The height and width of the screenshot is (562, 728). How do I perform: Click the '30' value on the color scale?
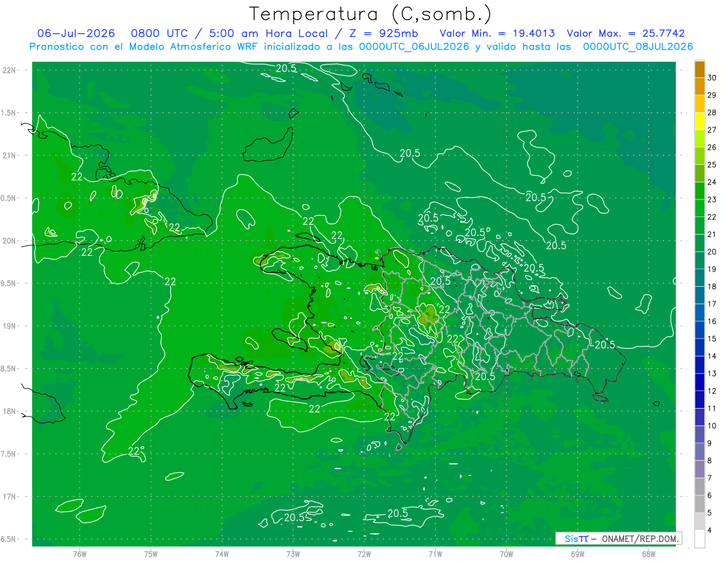tap(712, 78)
